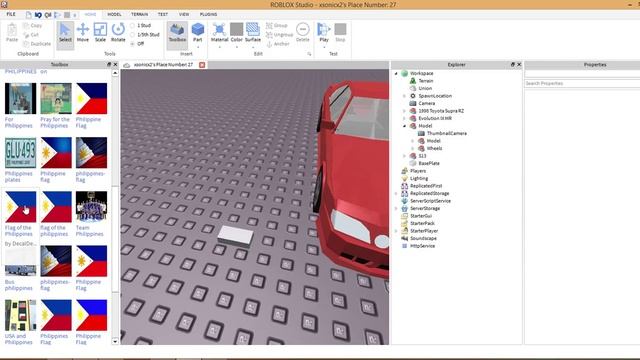Float the Explorer panel

pos(513,64)
